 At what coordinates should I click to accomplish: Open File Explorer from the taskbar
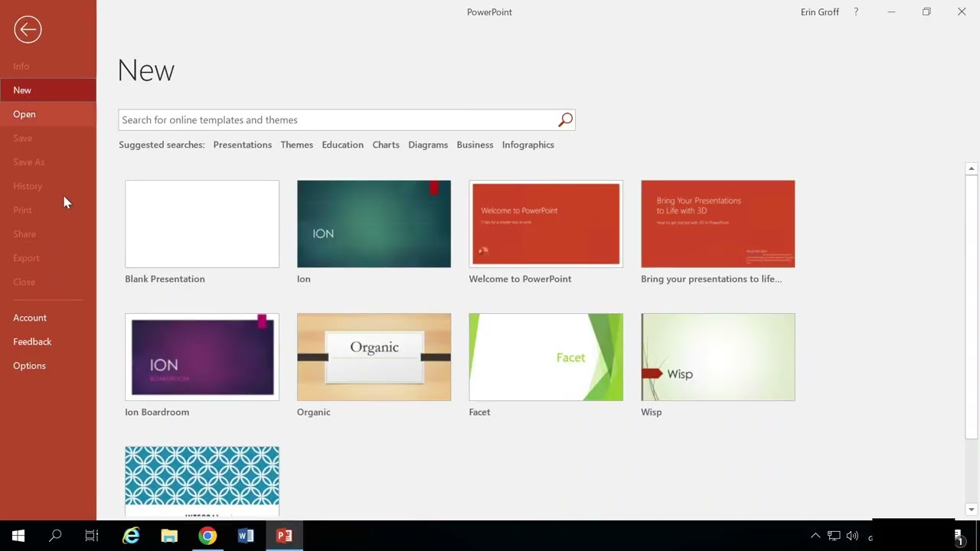(x=169, y=536)
